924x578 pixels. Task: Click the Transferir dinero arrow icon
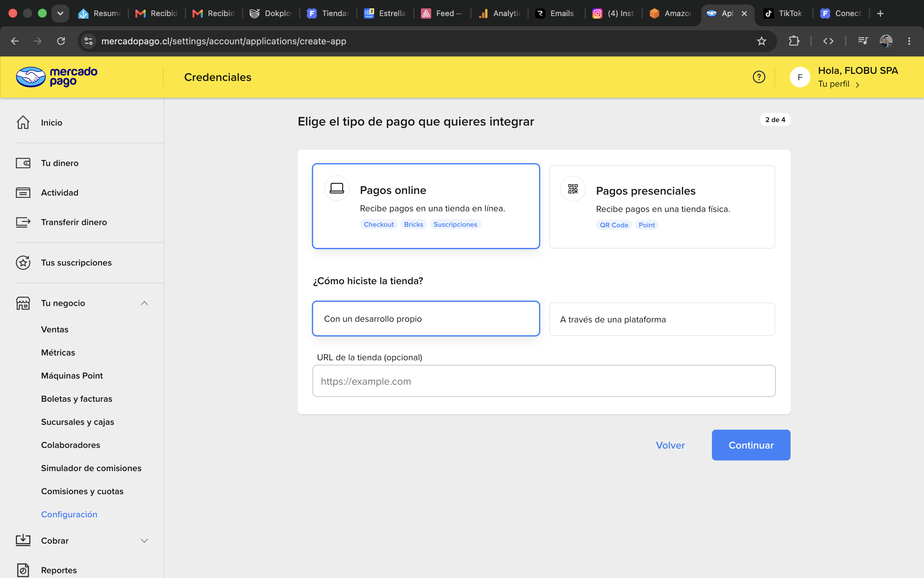(x=23, y=222)
